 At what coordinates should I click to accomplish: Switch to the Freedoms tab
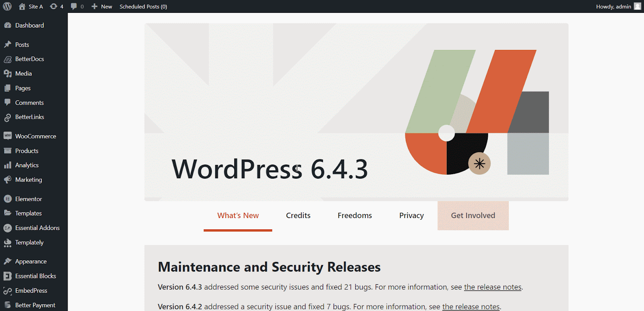(x=355, y=216)
